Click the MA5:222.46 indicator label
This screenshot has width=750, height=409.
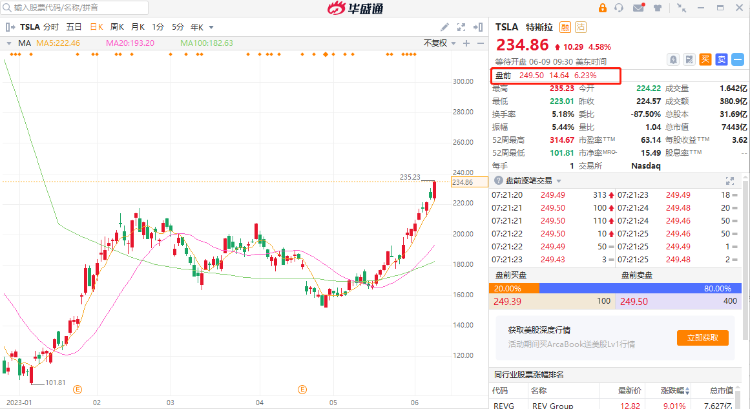pyautogui.click(x=58, y=44)
